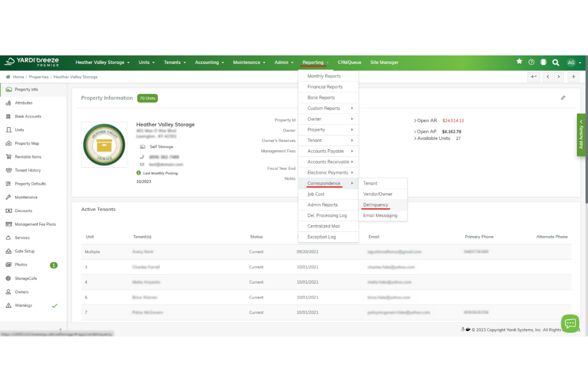Expand Accounts Payable submenu
The height and width of the screenshot is (392, 588).
(328, 151)
